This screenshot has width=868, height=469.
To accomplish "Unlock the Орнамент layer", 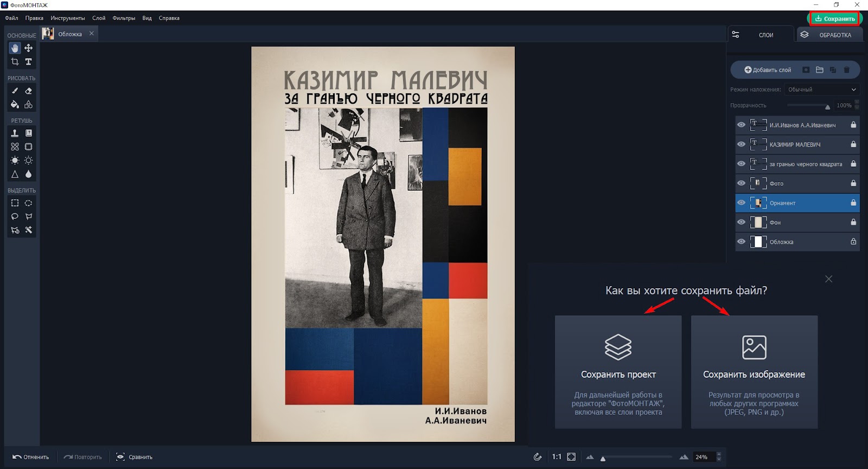I will pos(853,202).
